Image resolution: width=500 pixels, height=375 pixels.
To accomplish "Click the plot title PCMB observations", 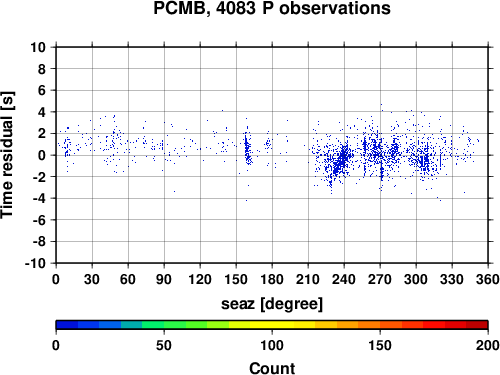I will pos(272,8).
